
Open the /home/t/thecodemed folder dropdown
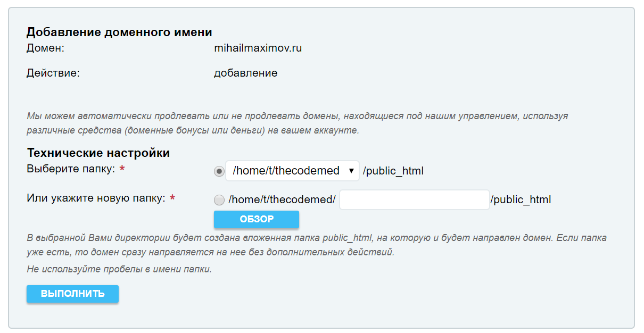tap(292, 171)
